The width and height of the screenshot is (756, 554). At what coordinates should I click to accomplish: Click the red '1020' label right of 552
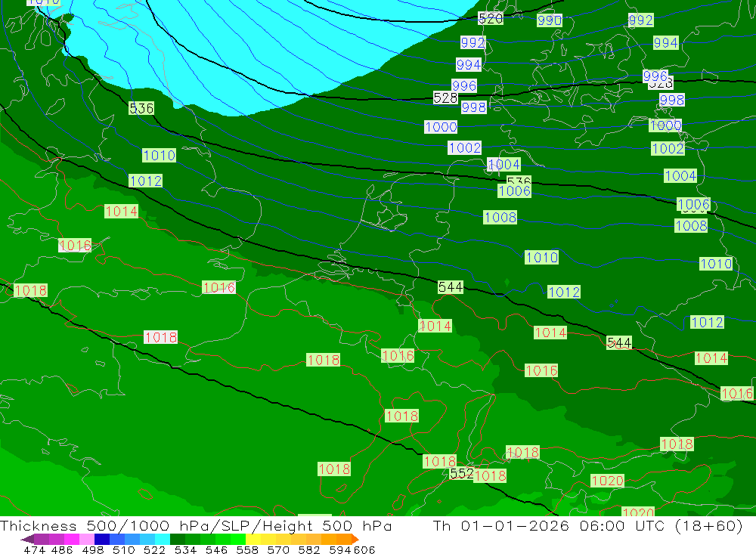608,481
